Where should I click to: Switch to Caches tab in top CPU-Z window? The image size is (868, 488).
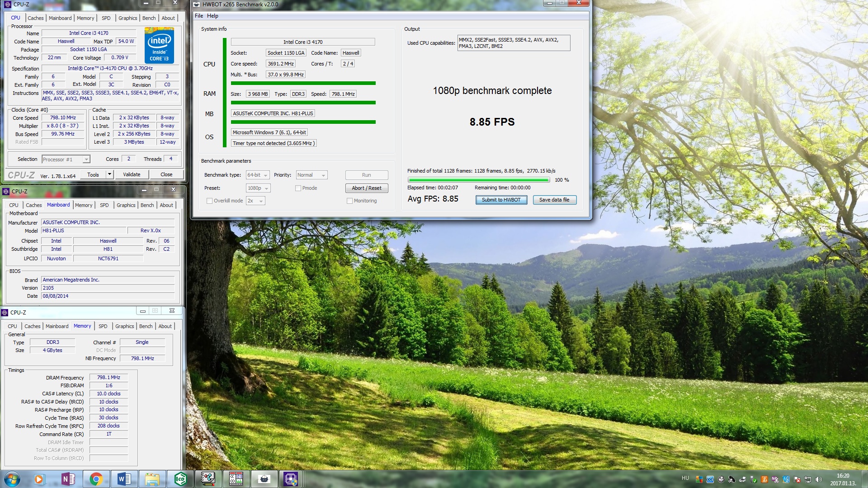35,18
